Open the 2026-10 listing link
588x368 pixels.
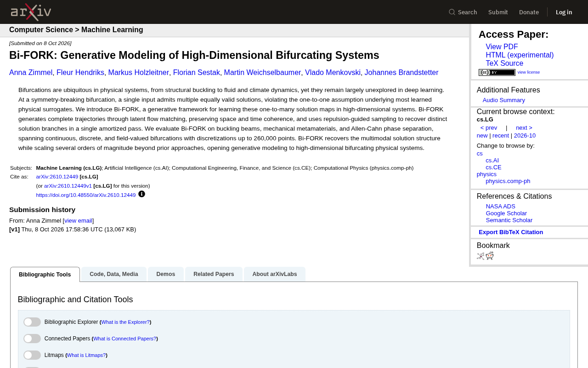pyautogui.click(x=525, y=136)
